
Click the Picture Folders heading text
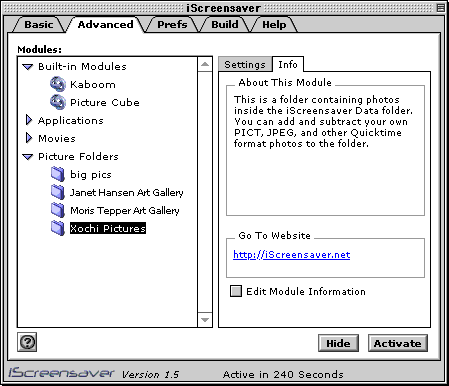78,156
